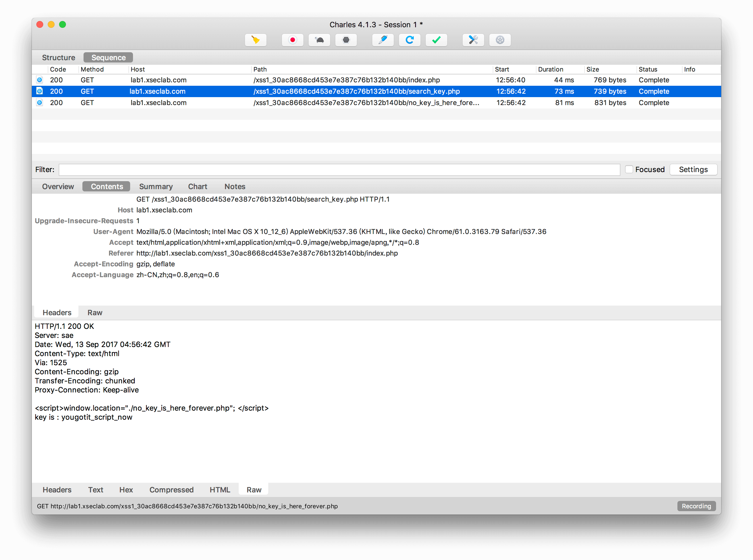The height and width of the screenshot is (560, 753).
Task: Open the Chart tab
Action: point(198,187)
